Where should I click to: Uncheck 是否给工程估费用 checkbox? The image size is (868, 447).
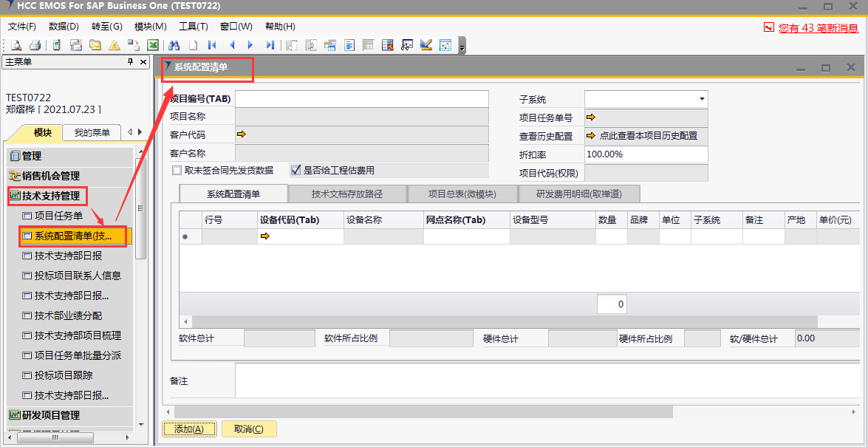click(295, 170)
